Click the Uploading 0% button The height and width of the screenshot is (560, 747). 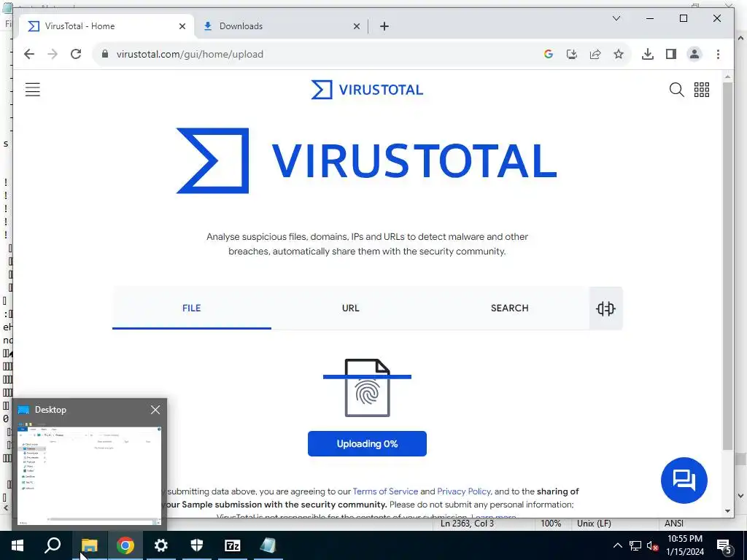[x=367, y=444]
